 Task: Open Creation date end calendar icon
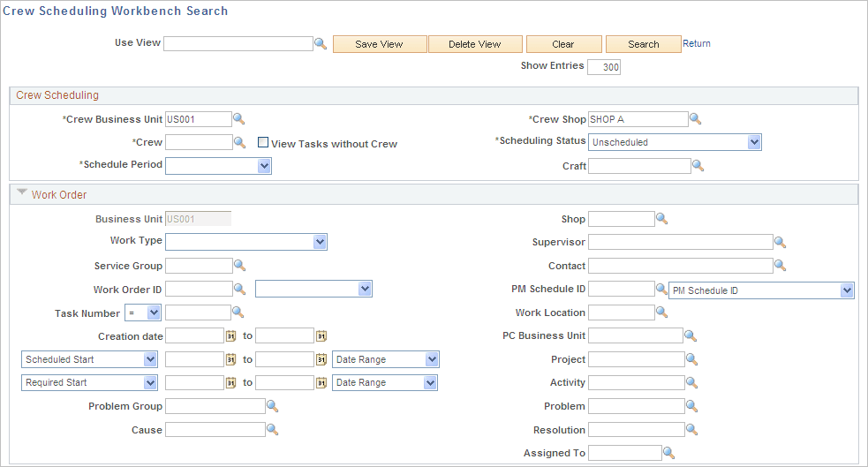tap(321, 335)
